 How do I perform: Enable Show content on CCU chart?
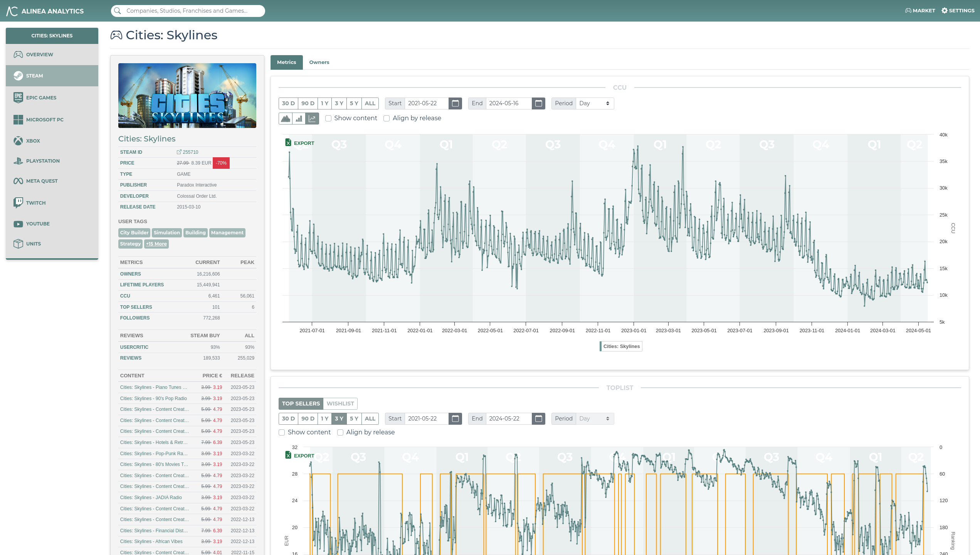coord(328,118)
